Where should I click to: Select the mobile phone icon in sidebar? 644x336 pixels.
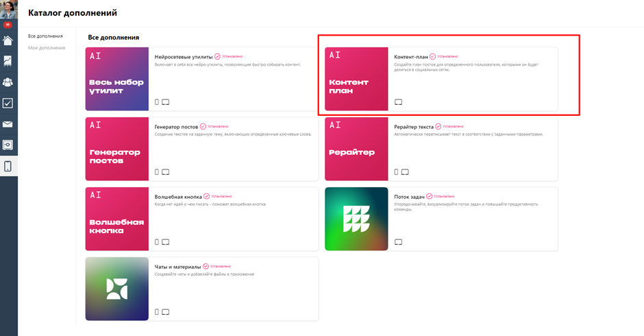[8, 166]
